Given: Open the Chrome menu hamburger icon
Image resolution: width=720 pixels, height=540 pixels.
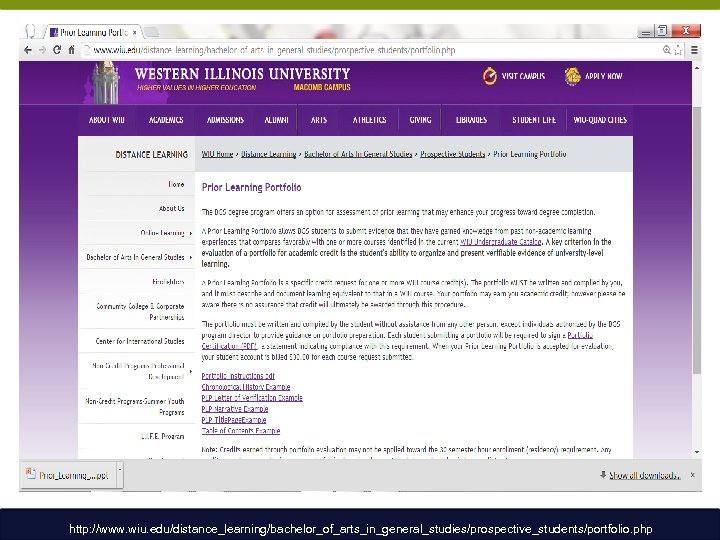Looking at the screenshot, I should tap(694, 50).
